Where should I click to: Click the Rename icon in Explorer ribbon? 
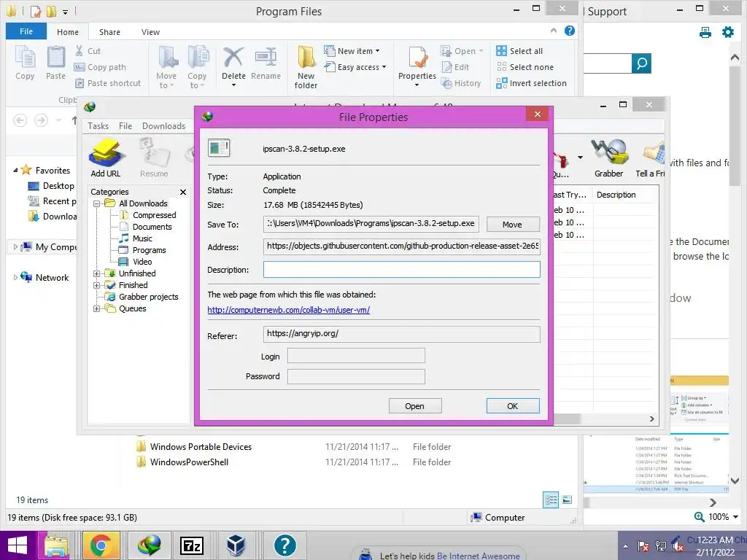pos(266,64)
